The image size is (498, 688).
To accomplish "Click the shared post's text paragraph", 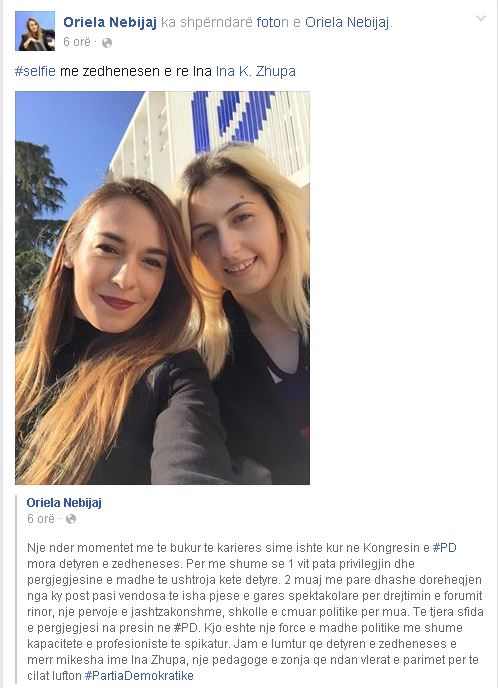I will [x=255, y=612].
